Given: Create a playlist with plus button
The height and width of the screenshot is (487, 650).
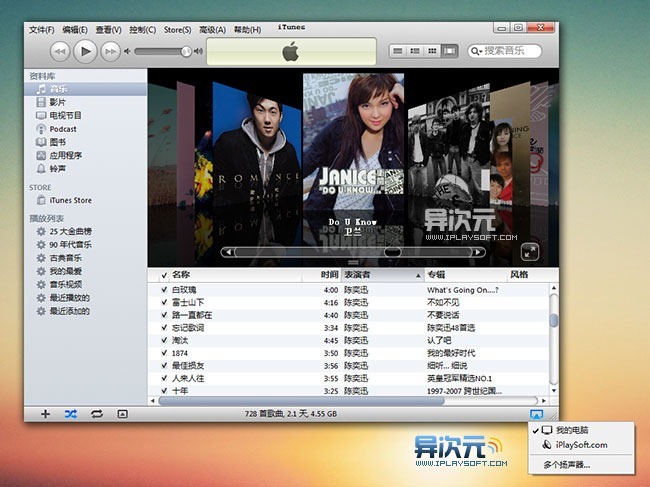Looking at the screenshot, I should (45, 414).
